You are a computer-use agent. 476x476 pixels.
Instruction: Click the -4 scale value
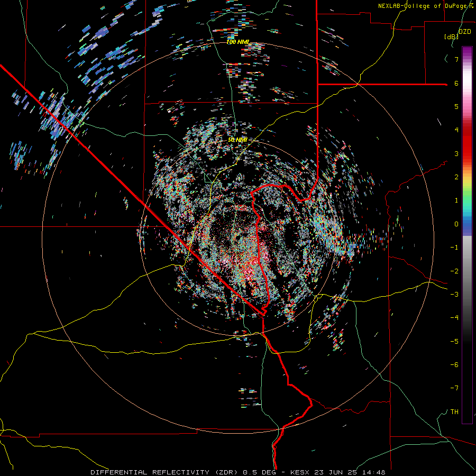click(x=454, y=318)
